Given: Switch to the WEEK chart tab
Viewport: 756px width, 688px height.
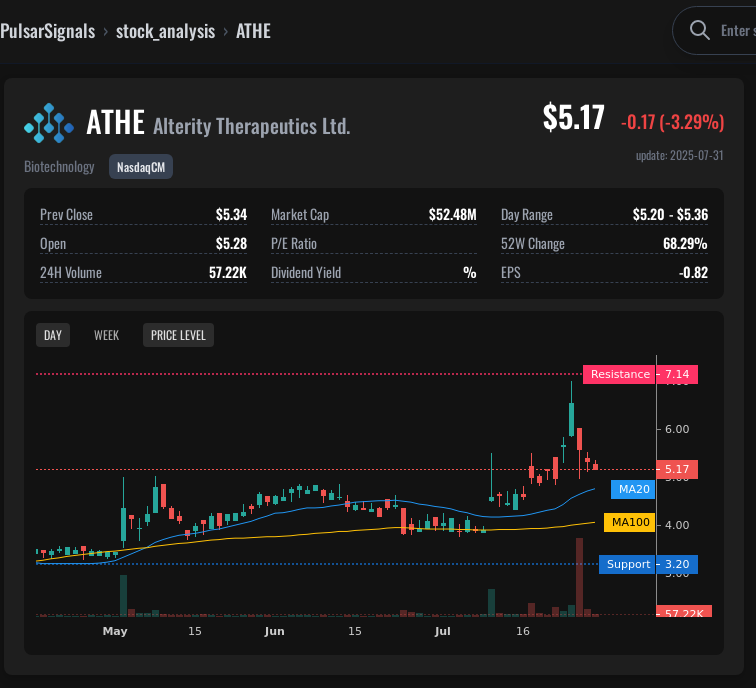Looking at the screenshot, I should point(106,335).
